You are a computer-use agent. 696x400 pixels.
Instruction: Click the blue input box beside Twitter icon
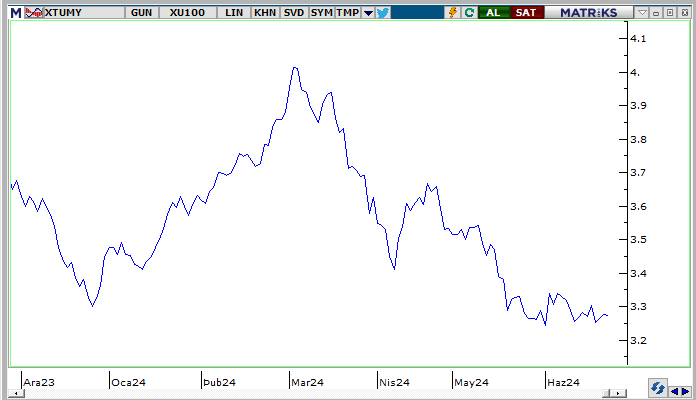417,12
